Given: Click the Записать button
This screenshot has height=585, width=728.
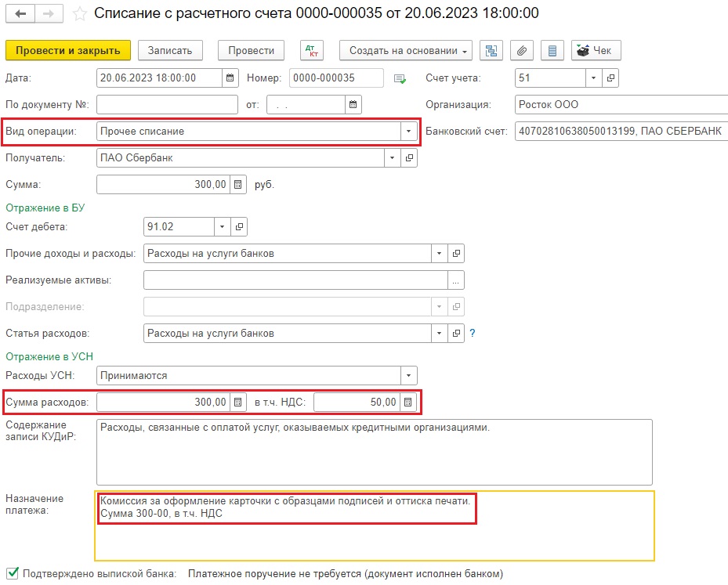Looking at the screenshot, I should 170,51.
